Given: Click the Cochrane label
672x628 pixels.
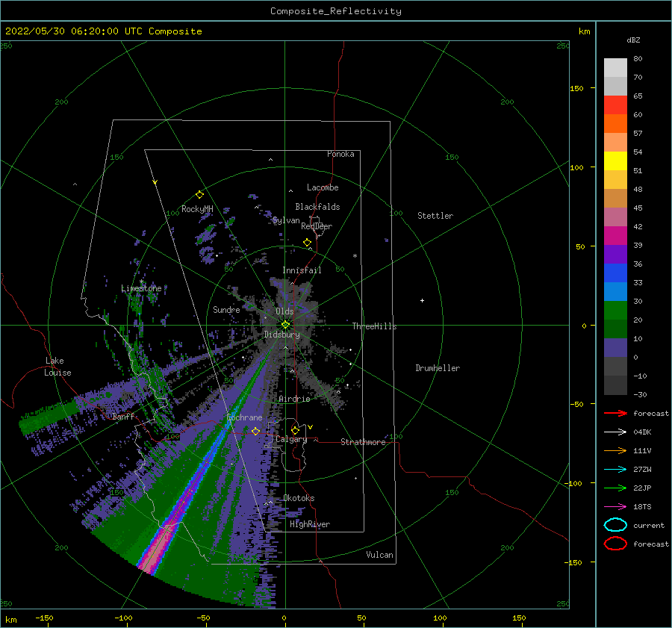Looking at the screenshot, I should (x=244, y=417).
